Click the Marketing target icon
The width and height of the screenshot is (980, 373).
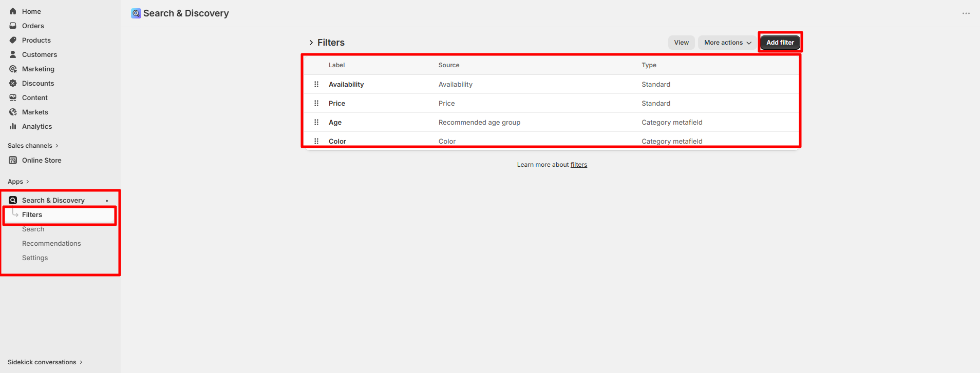pyautogui.click(x=13, y=69)
